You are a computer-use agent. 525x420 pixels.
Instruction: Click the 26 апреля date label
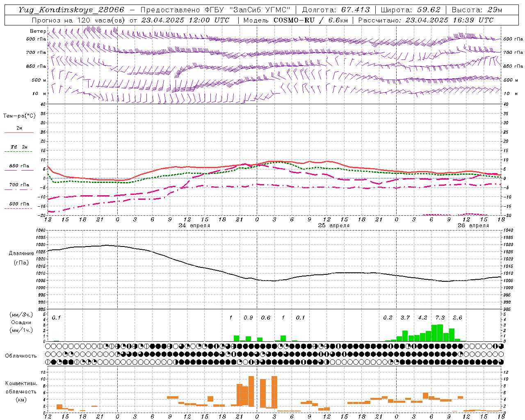click(473, 226)
